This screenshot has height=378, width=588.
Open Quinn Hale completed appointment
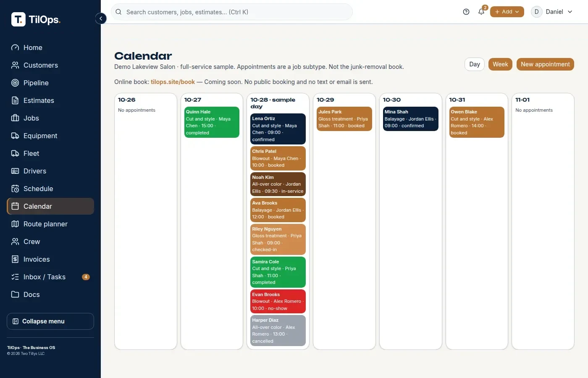coord(212,122)
